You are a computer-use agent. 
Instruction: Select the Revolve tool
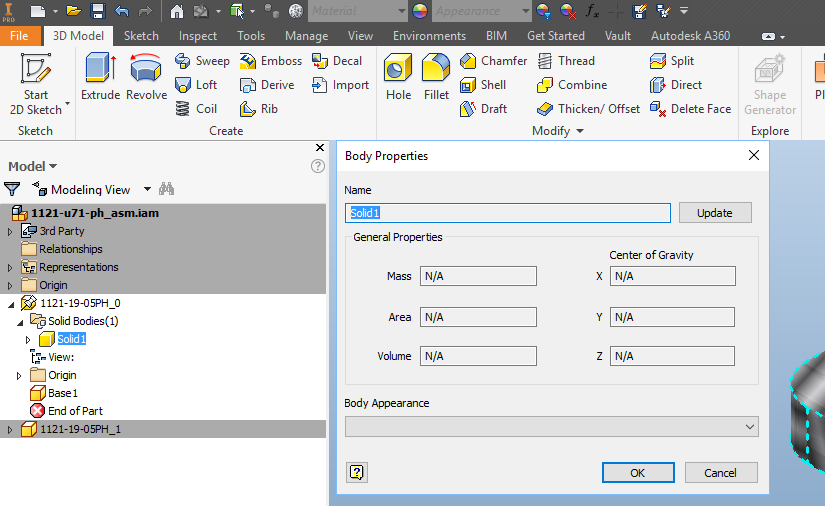click(146, 77)
